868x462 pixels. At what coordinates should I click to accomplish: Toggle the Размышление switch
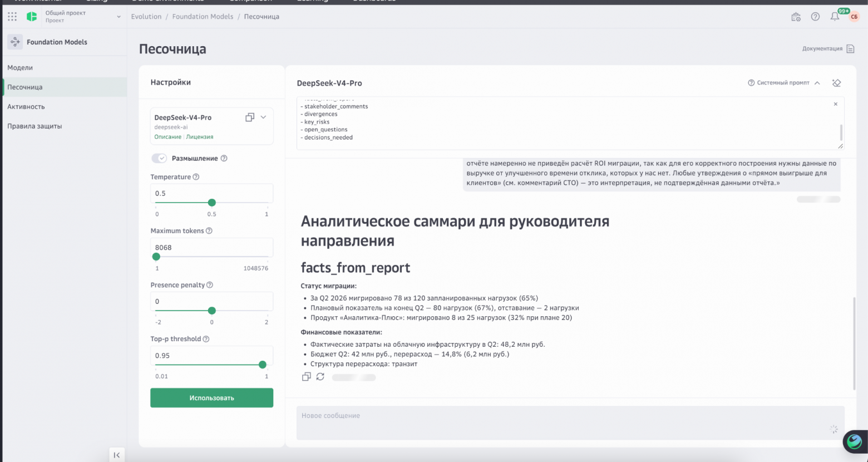click(x=159, y=158)
